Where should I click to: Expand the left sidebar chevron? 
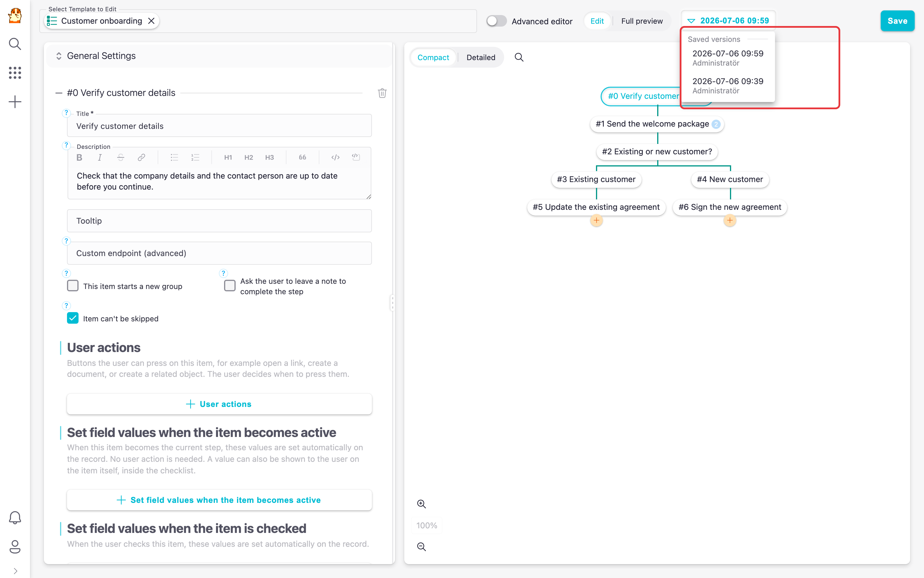pos(15,571)
